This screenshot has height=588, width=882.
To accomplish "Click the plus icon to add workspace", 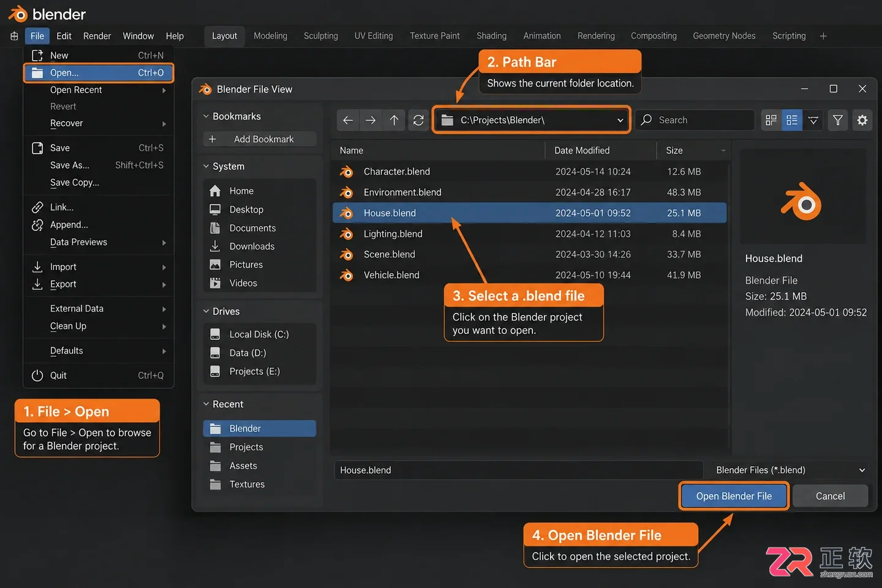I will [x=823, y=36].
